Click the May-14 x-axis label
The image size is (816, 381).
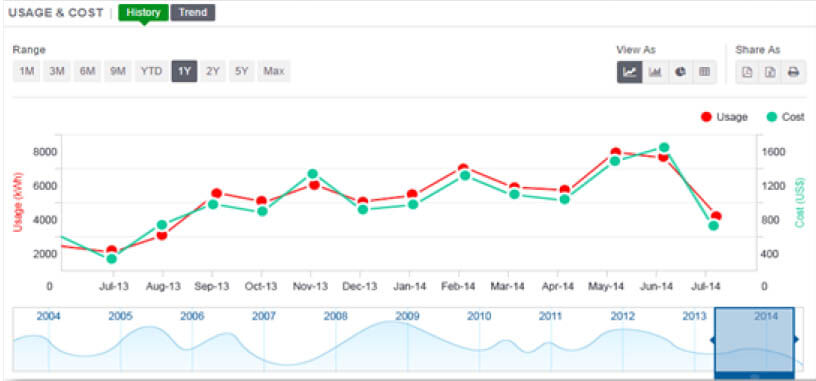[606, 286]
